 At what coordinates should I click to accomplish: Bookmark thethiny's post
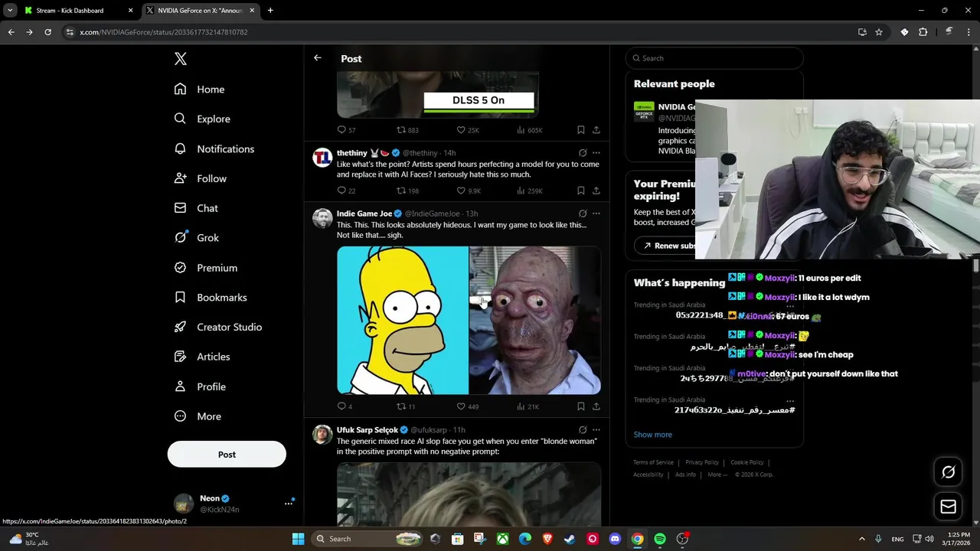580,191
